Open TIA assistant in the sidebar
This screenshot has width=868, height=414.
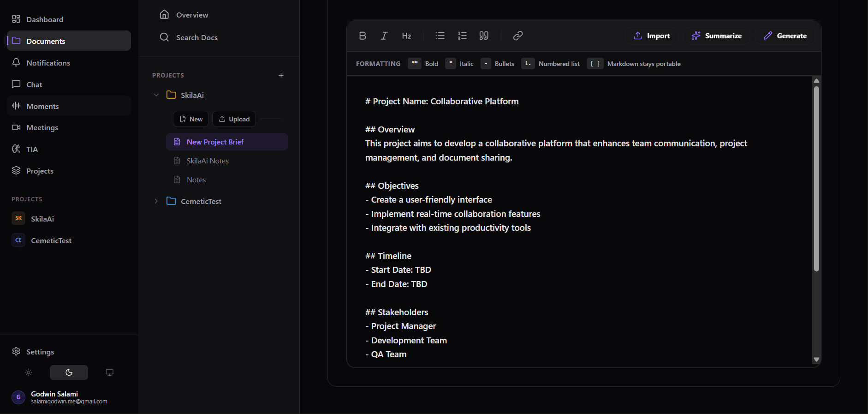click(x=69, y=149)
